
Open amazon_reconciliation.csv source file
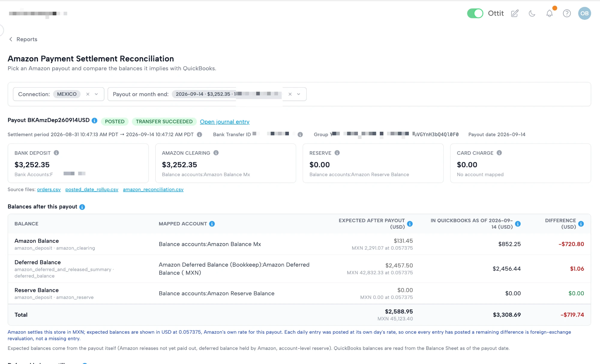pos(153,189)
